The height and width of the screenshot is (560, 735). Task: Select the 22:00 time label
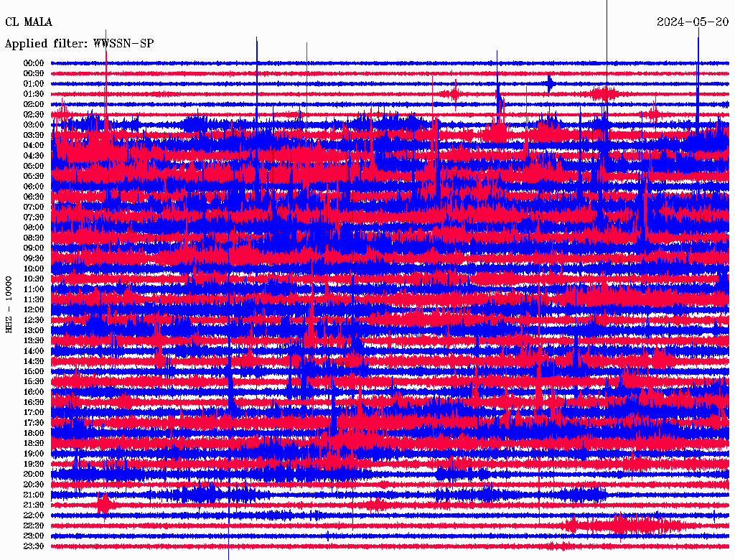pyautogui.click(x=34, y=515)
